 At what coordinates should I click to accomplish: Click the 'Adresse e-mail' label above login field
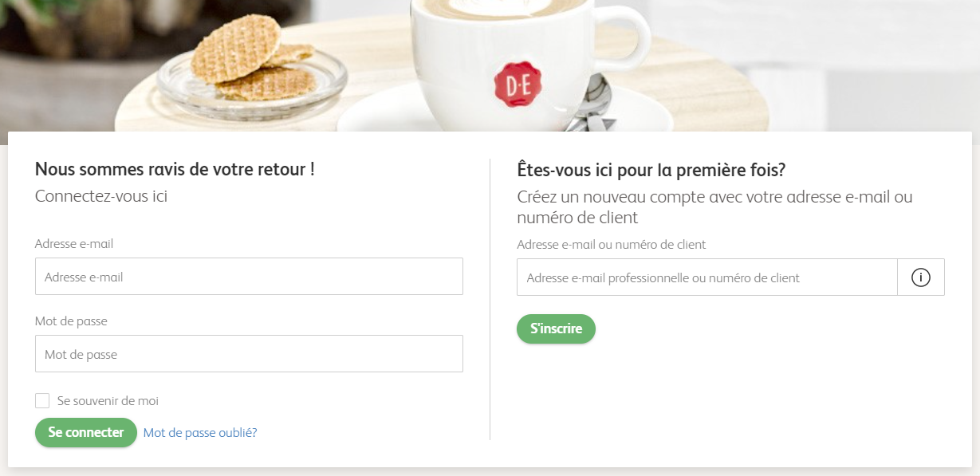point(80,244)
